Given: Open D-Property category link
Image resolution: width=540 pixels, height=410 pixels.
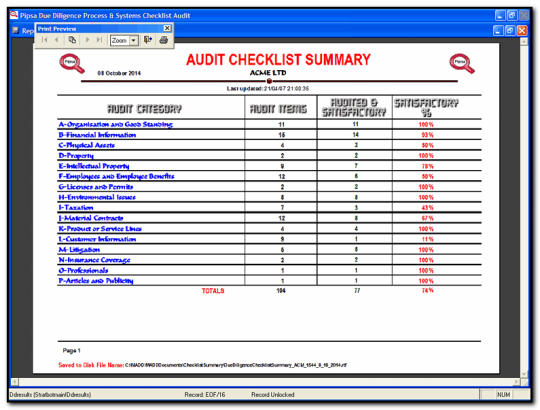Looking at the screenshot, I should point(76,156).
